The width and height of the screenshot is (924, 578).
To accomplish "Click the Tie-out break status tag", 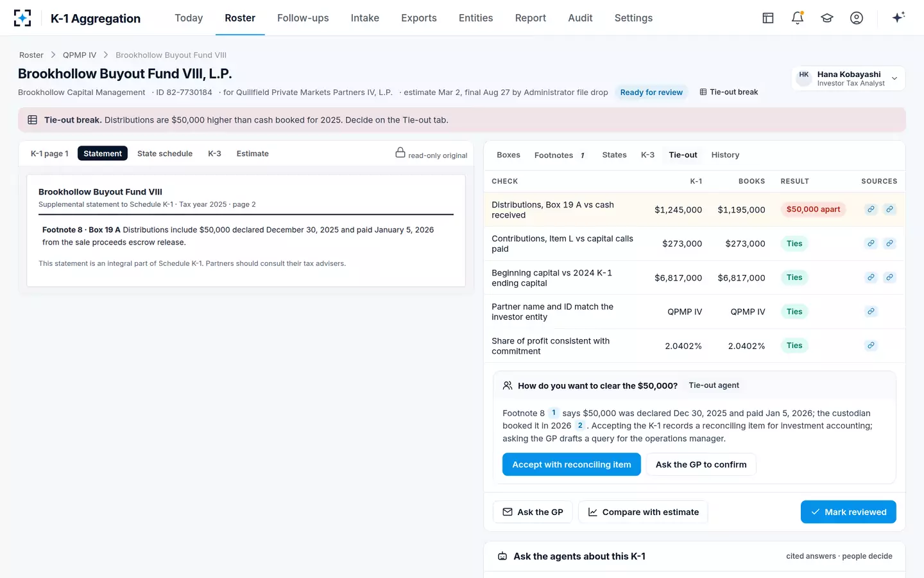I will coord(728,92).
